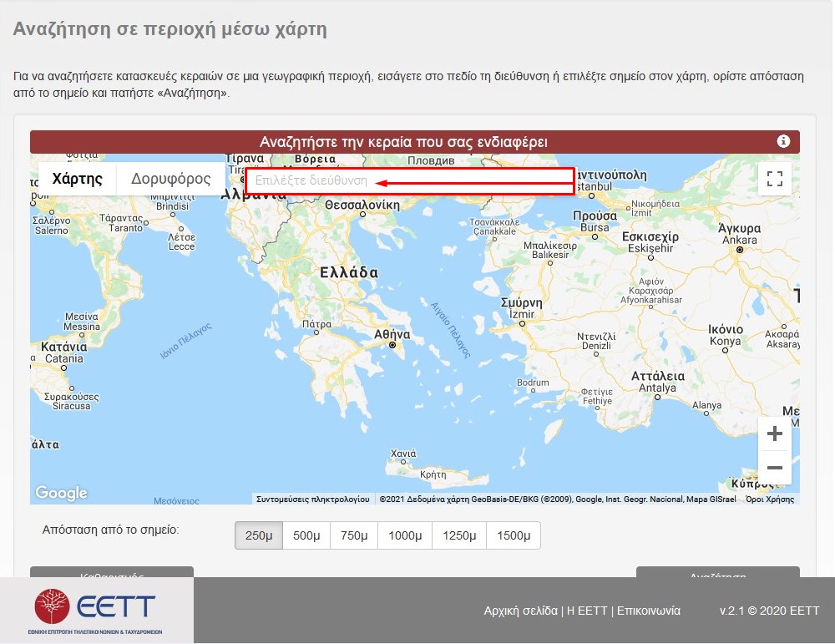Click the info icon in the red header
Screen dimensions: 835x644
[x=783, y=141]
